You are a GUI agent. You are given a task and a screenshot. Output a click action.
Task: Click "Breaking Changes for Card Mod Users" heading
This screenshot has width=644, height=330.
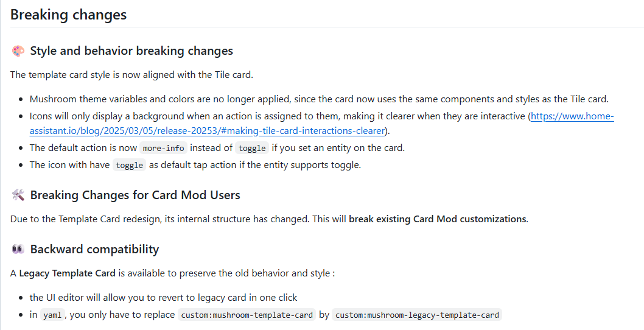[135, 195]
